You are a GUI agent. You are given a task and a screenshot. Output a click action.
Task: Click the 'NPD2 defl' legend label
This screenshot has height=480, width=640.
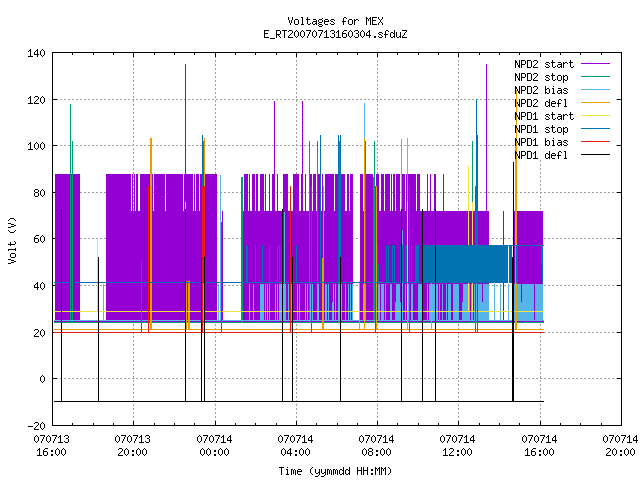tap(541, 103)
